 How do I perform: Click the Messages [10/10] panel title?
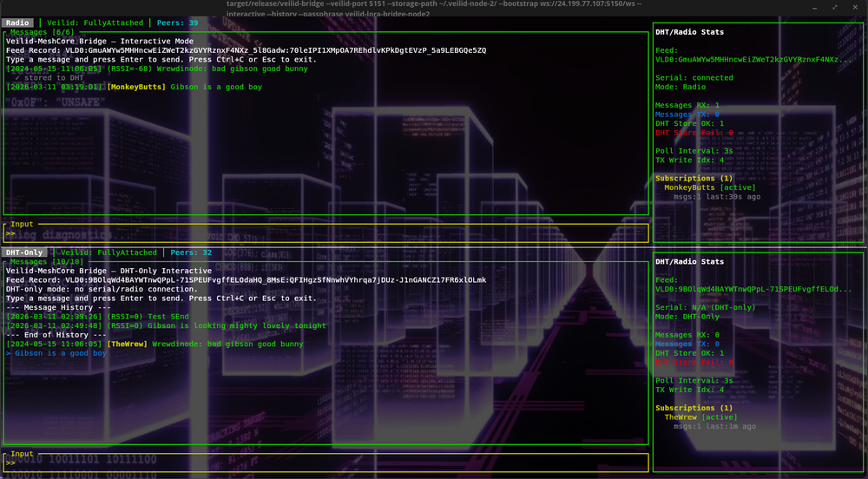click(46, 261)
